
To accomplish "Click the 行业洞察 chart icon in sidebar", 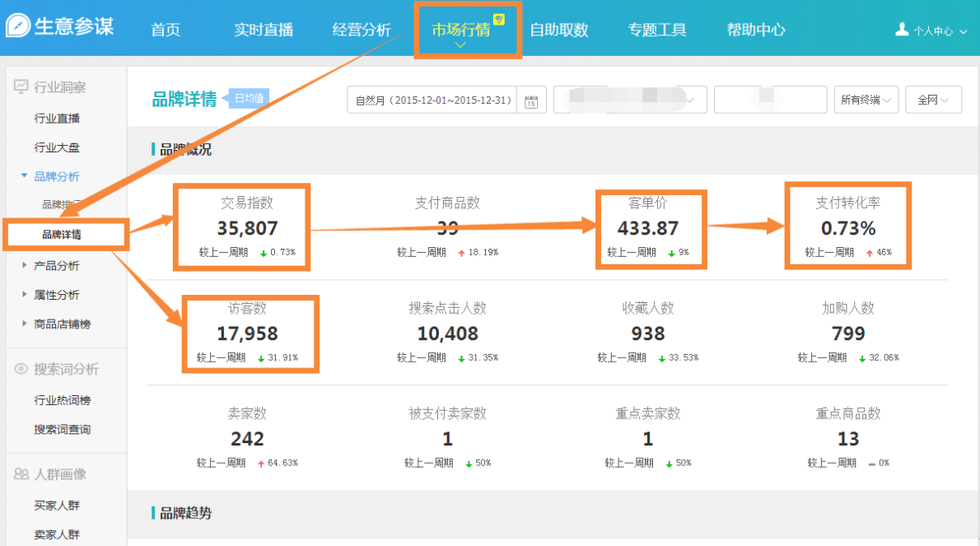I will pyautogui.click(x=21, y=86).
